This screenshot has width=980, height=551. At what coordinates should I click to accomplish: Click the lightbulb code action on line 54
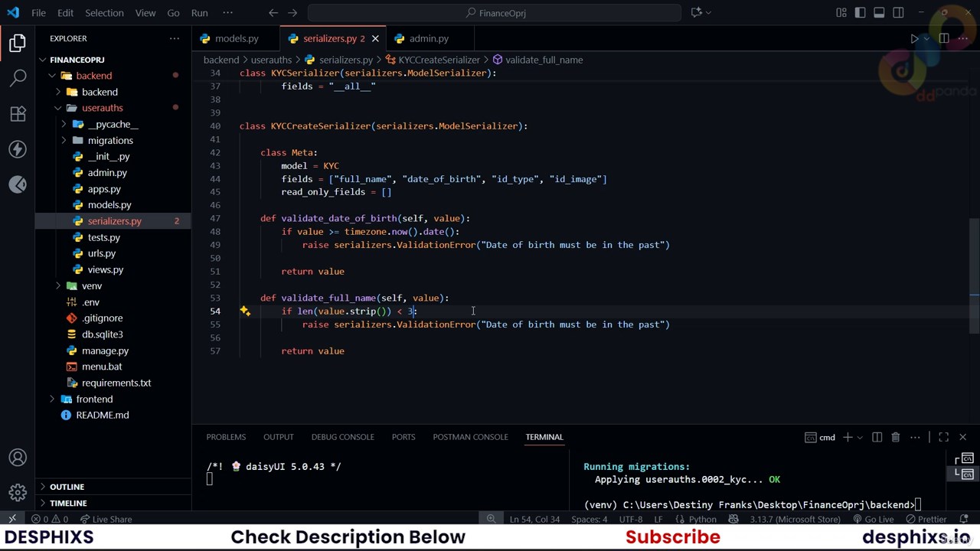[245, 311]
